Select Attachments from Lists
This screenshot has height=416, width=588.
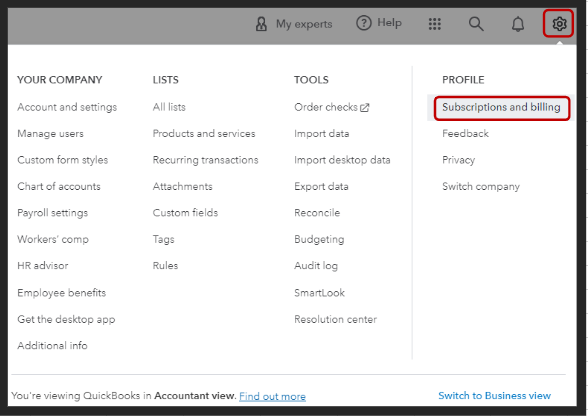[x=182, y=186]
